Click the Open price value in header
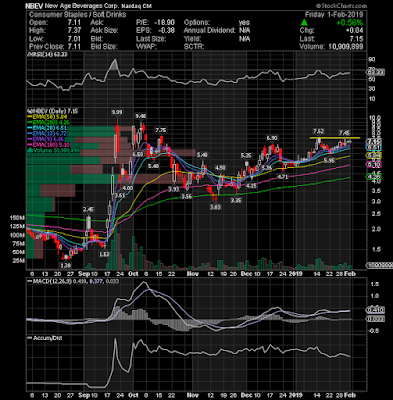Viewport: 393px width, 400px height. (74, 23)
